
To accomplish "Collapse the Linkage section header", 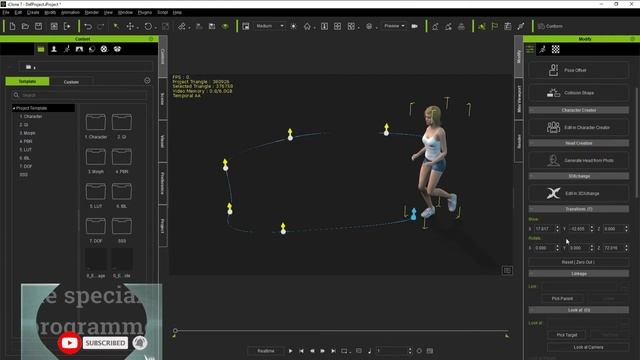I will 578,273.
